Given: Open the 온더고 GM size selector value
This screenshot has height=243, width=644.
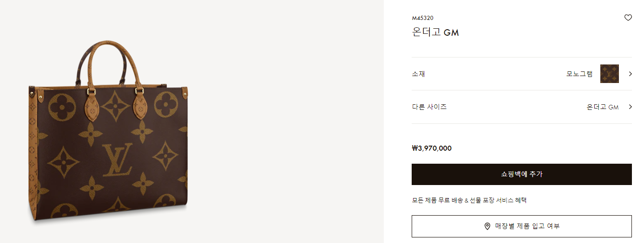Looking at the screenshot, I should 603,107.
